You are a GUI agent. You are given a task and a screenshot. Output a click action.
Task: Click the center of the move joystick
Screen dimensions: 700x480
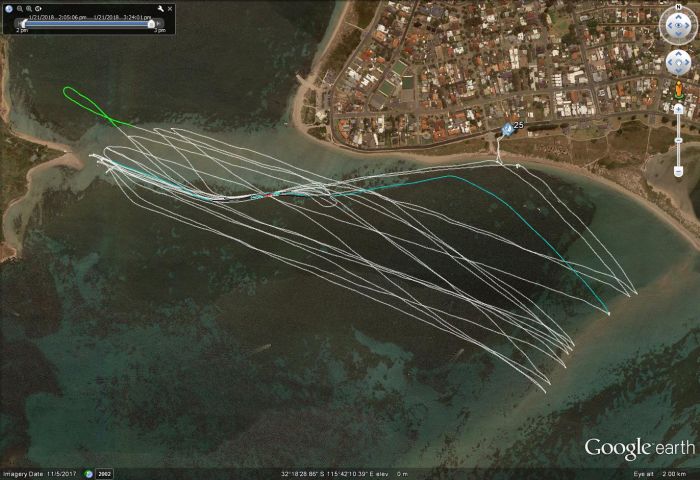point(679,62)
